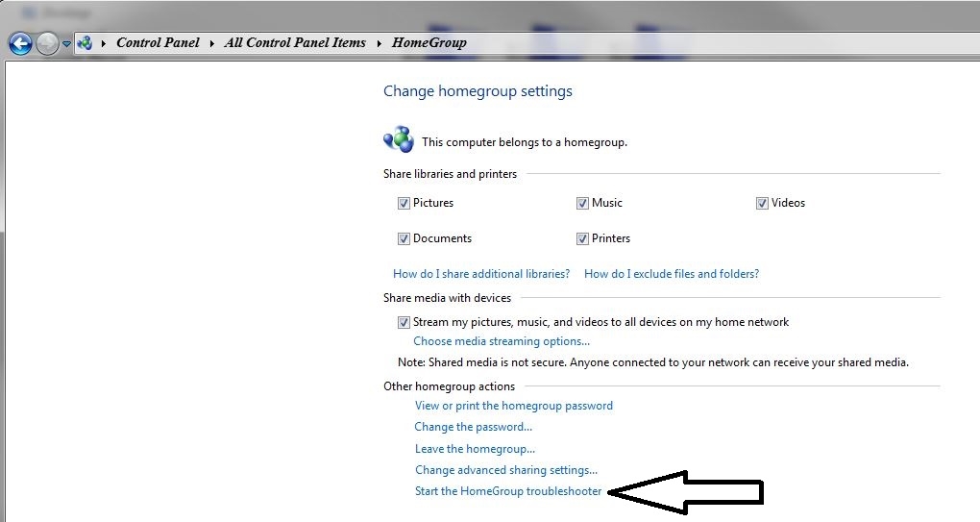Click the greyed Forward navigation button
The image size is (980, 522).
click(x=47, y=44)
